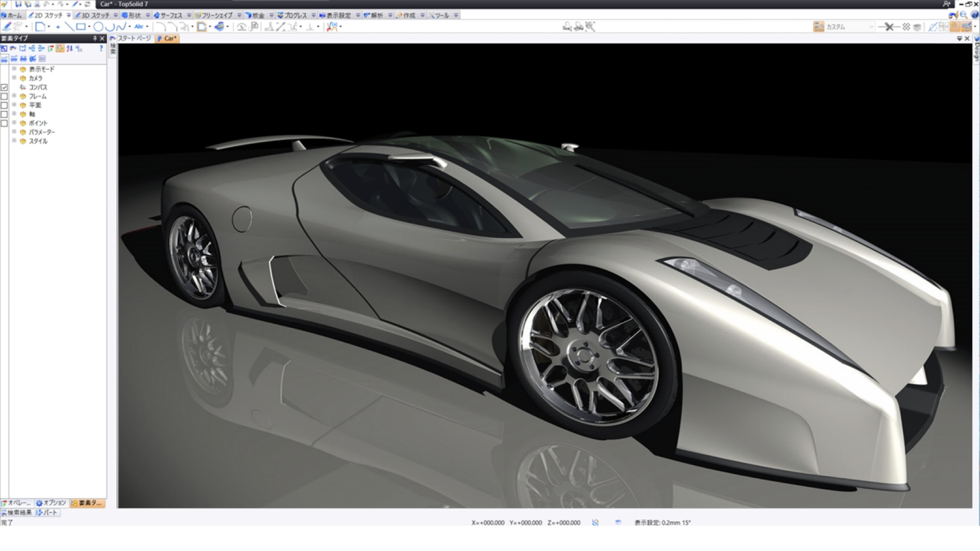
Task: Open the オプション panel tab
Action: [x=52, y=503]
